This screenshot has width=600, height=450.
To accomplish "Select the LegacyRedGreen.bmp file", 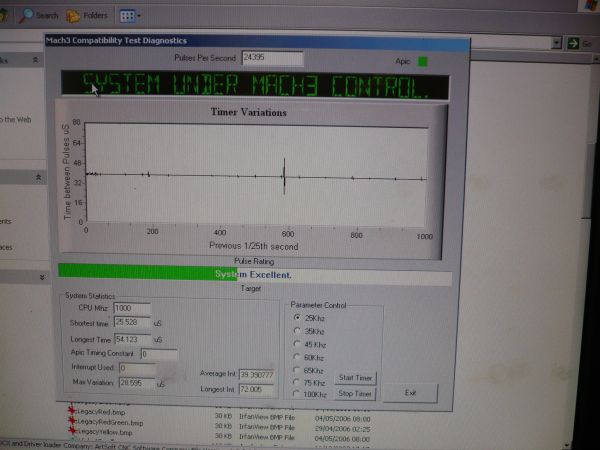I will 110,422.
